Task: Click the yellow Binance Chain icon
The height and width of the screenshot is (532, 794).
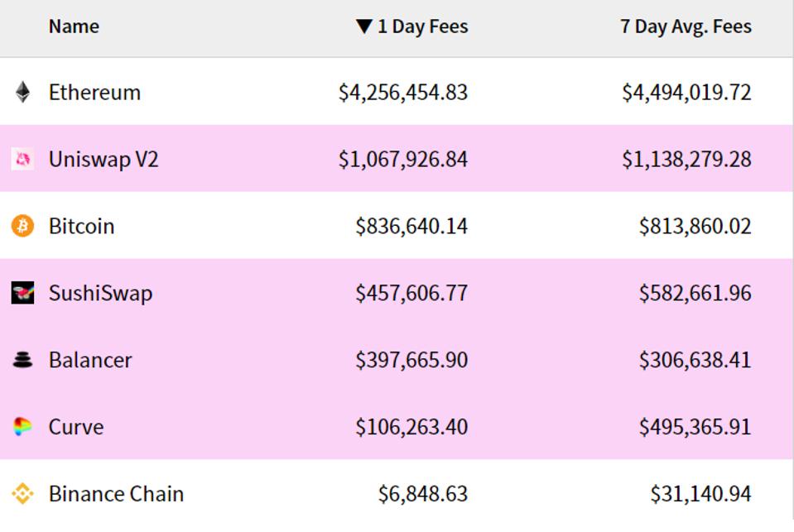Action: (x=23, y=494)
